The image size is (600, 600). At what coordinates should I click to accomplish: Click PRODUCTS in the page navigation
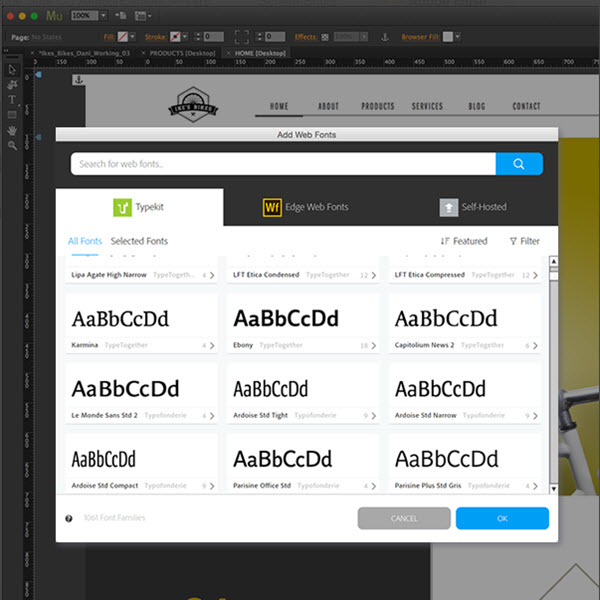tap(378, 106)
